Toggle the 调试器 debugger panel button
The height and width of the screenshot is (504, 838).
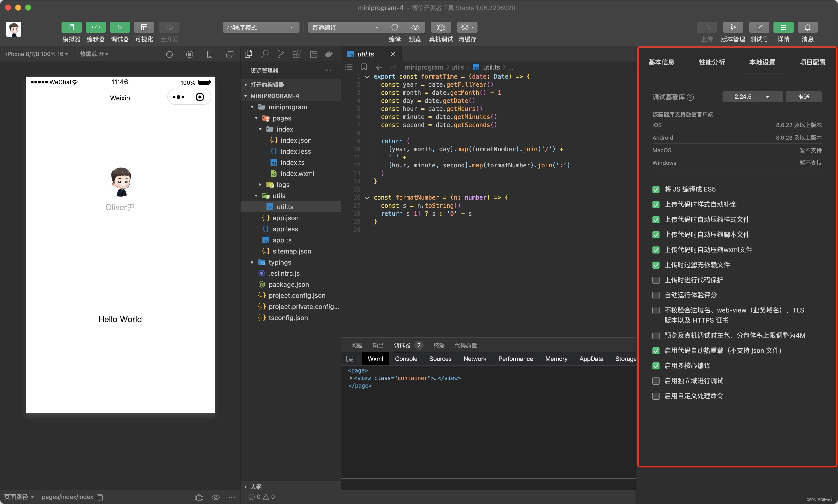tap(120, 27)
